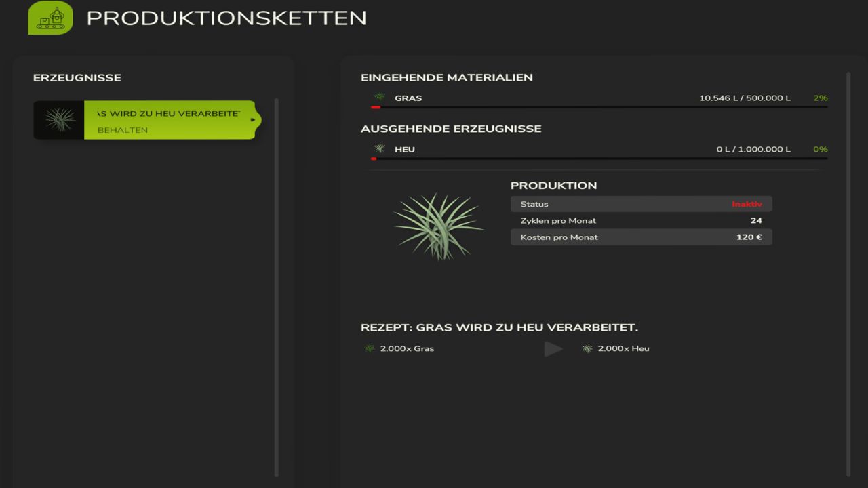This screenshot has width=868, height=488.
Task: Click the Gras fill level progress bar
Action: (x=599, y=107)
